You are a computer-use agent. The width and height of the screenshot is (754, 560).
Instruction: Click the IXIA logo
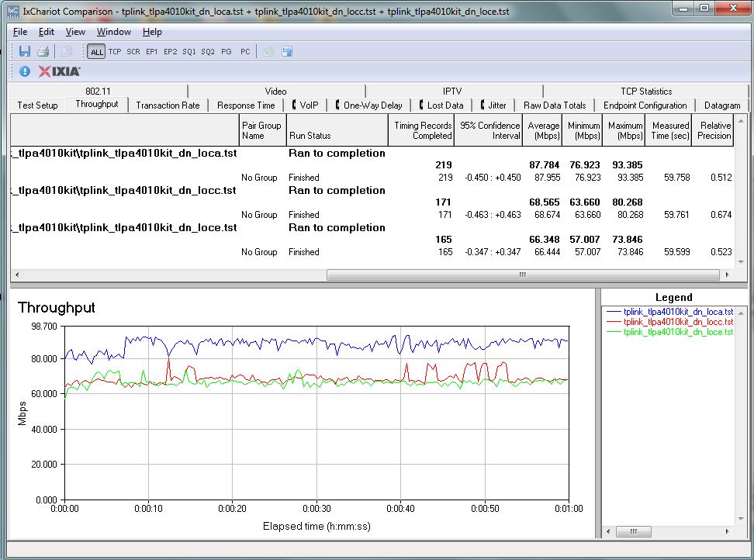[60, 71]
